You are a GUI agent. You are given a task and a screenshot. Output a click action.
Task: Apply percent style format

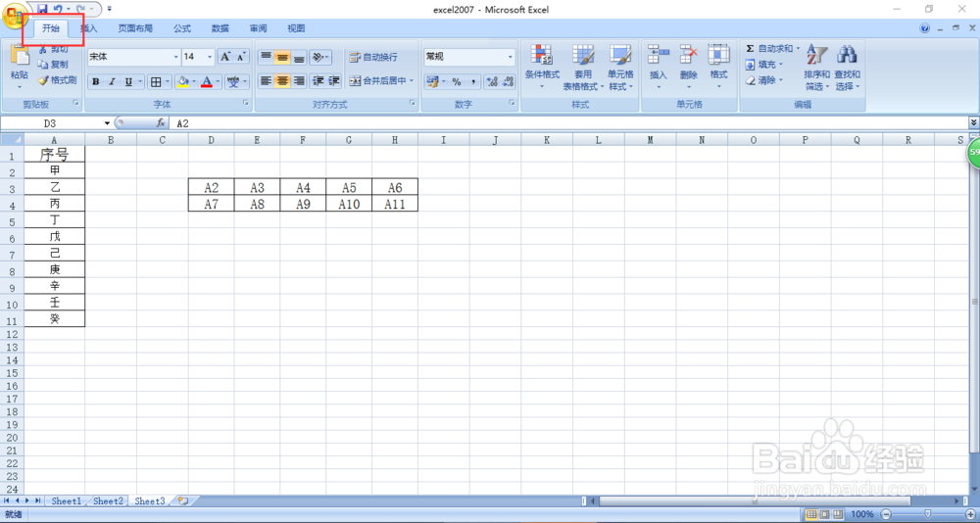(457, 82)
